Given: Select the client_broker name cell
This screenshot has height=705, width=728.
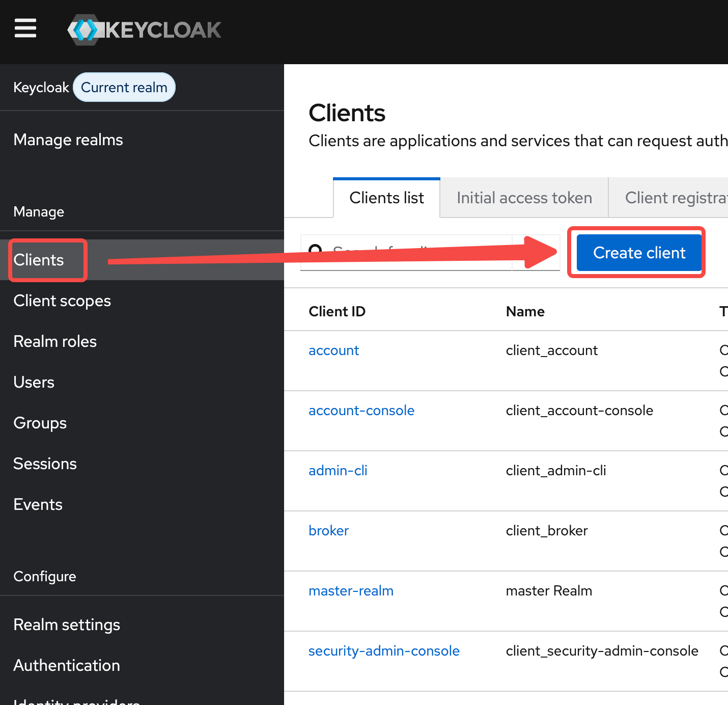Looking at the screenshot, I should point(547,531).
